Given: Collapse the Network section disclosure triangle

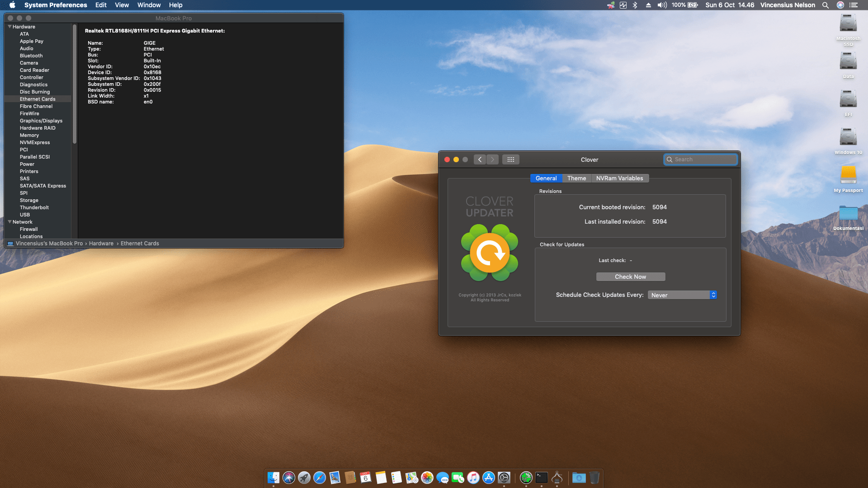Looking at the screenshot, I should (9, 222).
